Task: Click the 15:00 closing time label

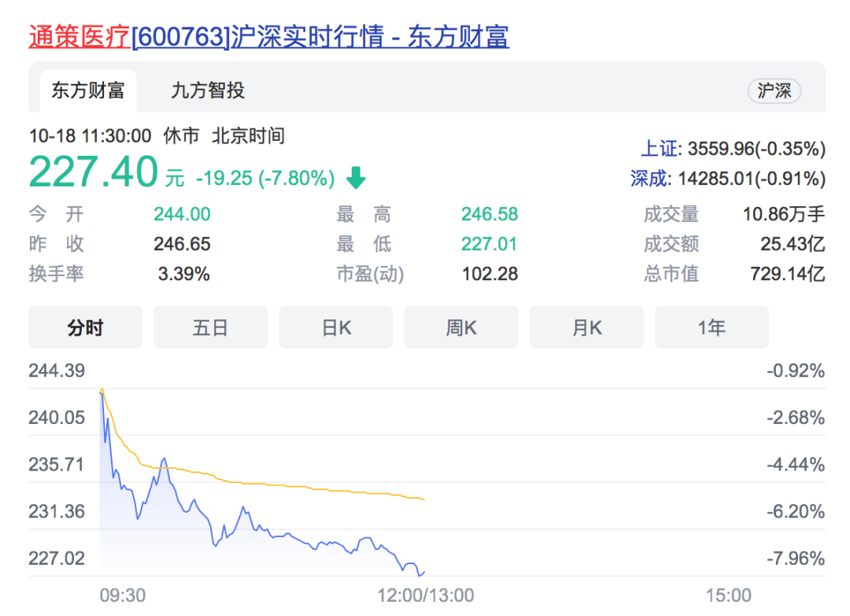Action: pyautogui.click(x=729, y=596)
